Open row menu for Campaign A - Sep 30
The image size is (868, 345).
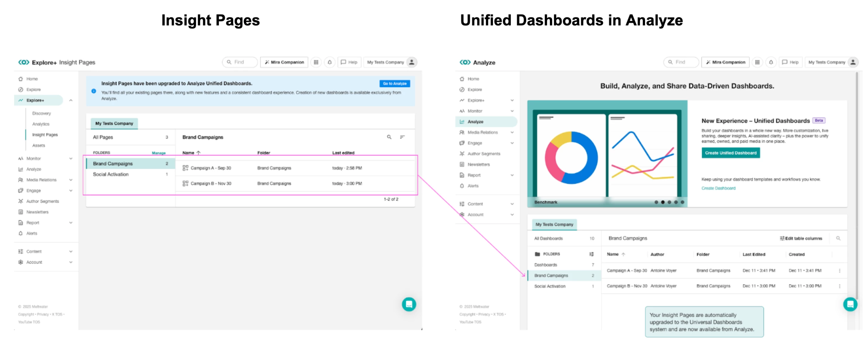coord(839,271)
